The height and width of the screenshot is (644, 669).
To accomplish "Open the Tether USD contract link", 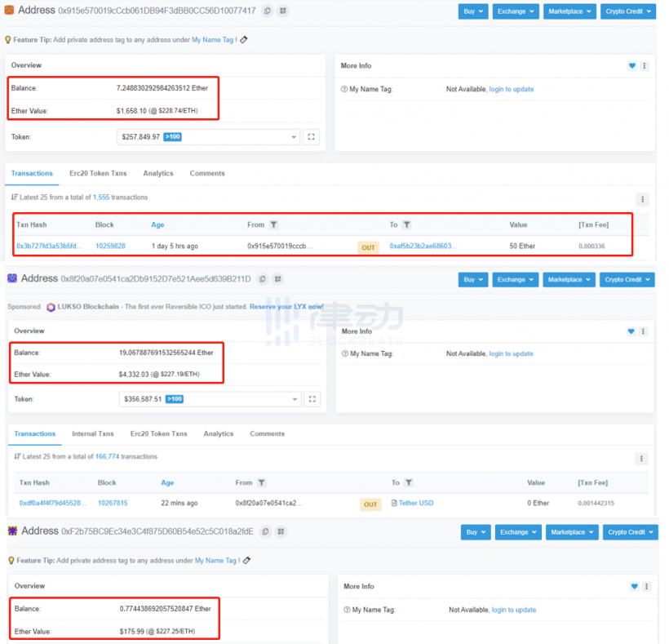I will [x=416, y=503].
